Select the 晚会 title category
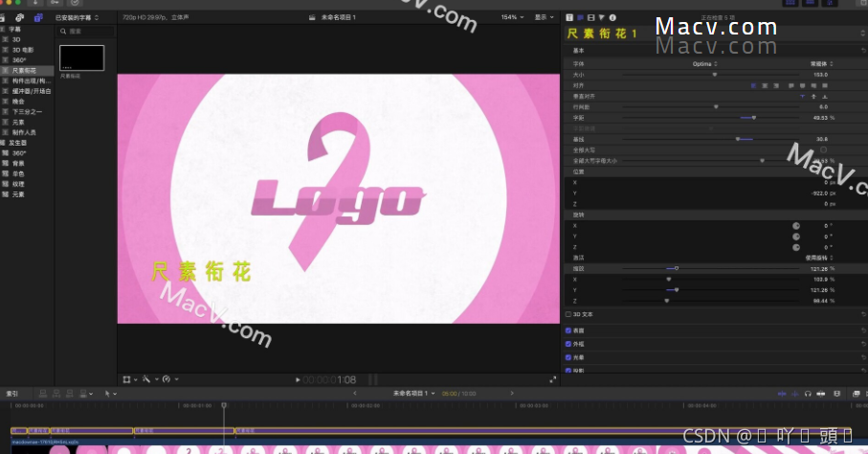Screen dimensions: 868x454 click(x=18, y=102)
